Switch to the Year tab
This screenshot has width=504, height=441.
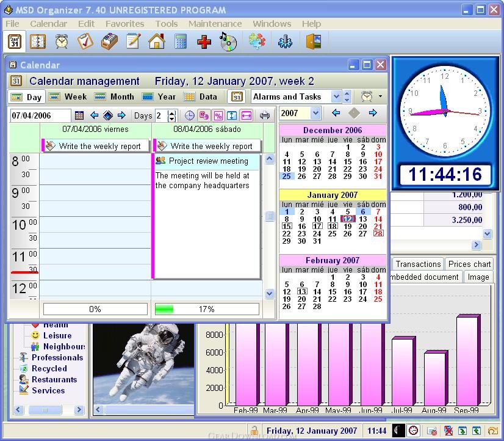[x=159, y=97]
